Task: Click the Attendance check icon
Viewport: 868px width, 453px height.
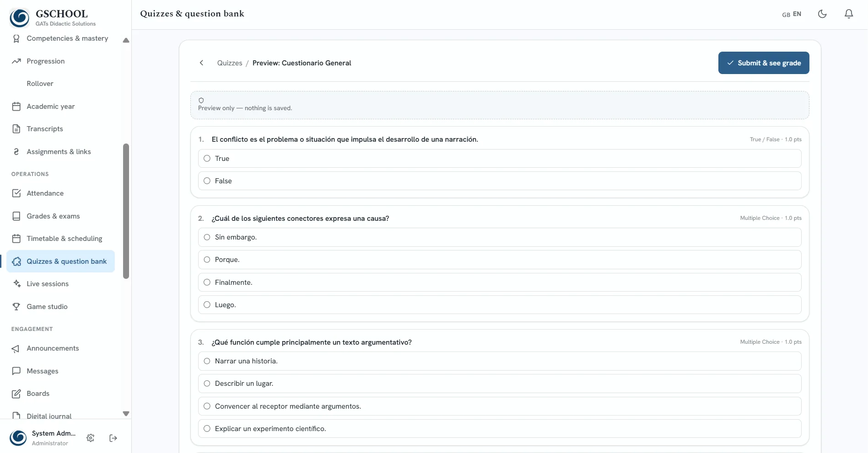Action: tap(16, 193)
